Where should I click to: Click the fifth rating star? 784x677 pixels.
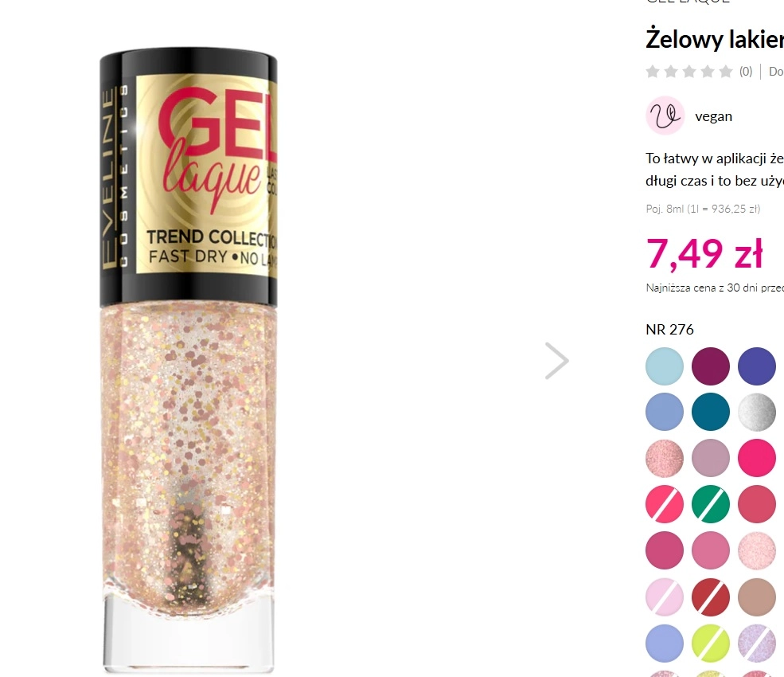726,72
